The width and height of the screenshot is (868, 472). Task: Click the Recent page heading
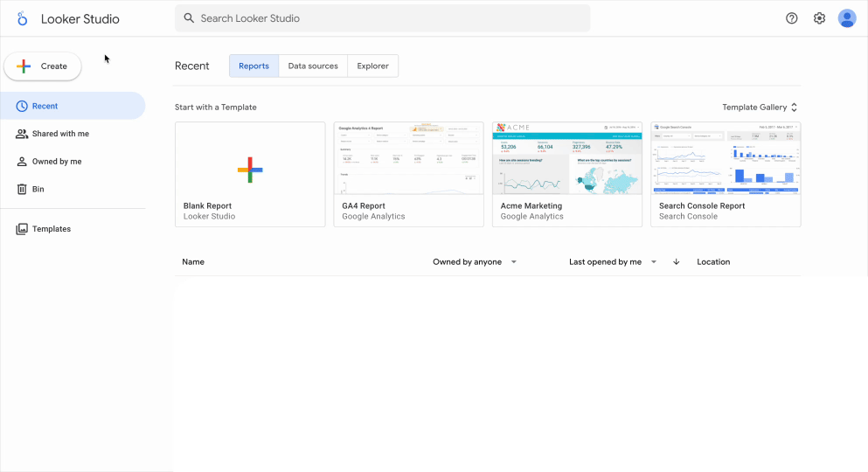pyautogui.click(x=192, y=66)
